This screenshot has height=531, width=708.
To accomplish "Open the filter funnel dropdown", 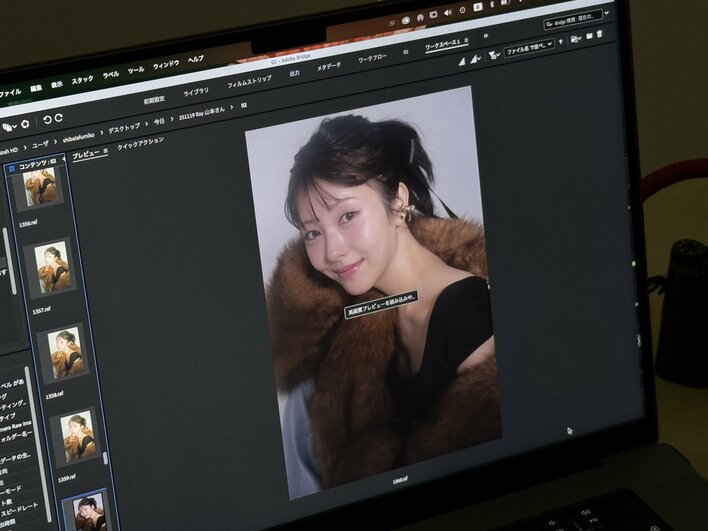I will 494,55.
